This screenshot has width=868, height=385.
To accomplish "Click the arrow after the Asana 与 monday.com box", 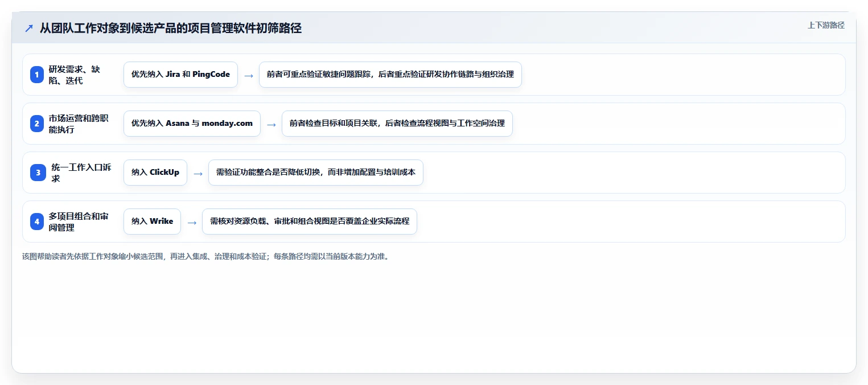I will (x=271, y=124).
